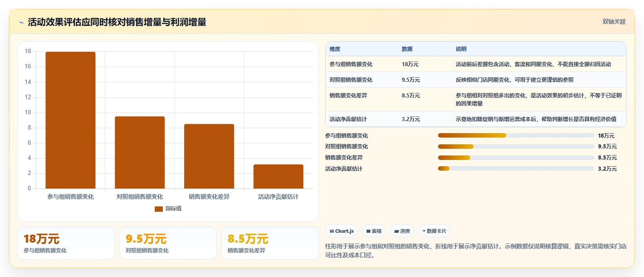Click the 数据 column header
644x277 pixels.
[x=407, y=49]
